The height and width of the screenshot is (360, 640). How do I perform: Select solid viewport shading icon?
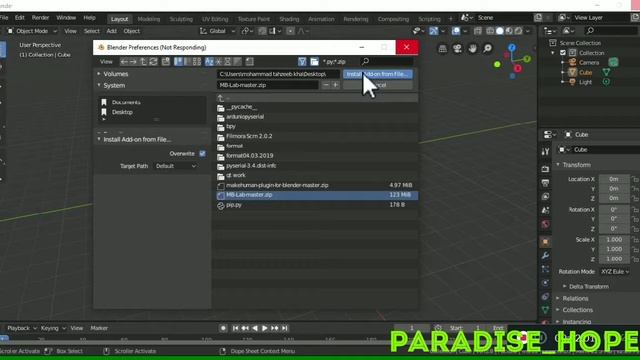click(500, 31)
